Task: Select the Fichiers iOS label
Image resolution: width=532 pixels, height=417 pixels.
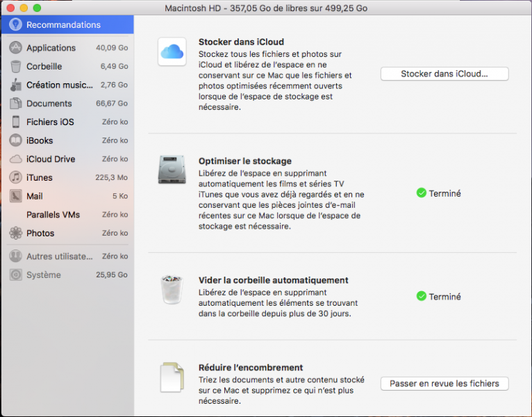Action: (50, 122)
